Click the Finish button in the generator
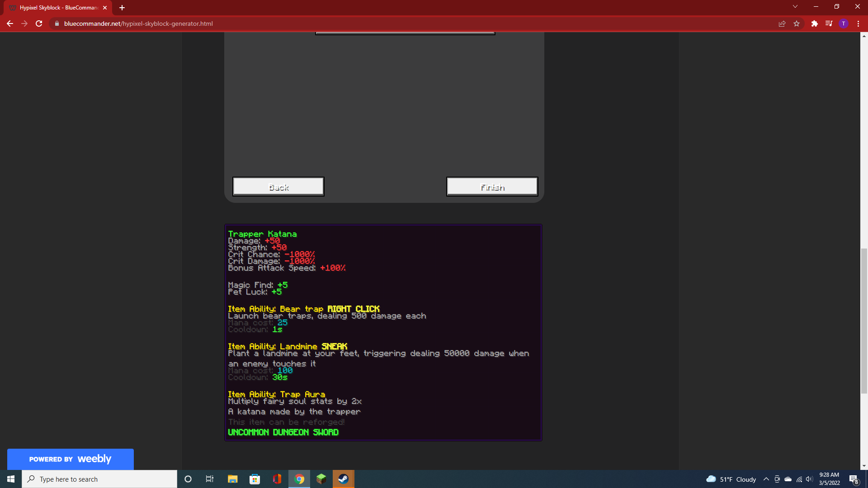This screenshot has width=868, height=488. (492, 187)
